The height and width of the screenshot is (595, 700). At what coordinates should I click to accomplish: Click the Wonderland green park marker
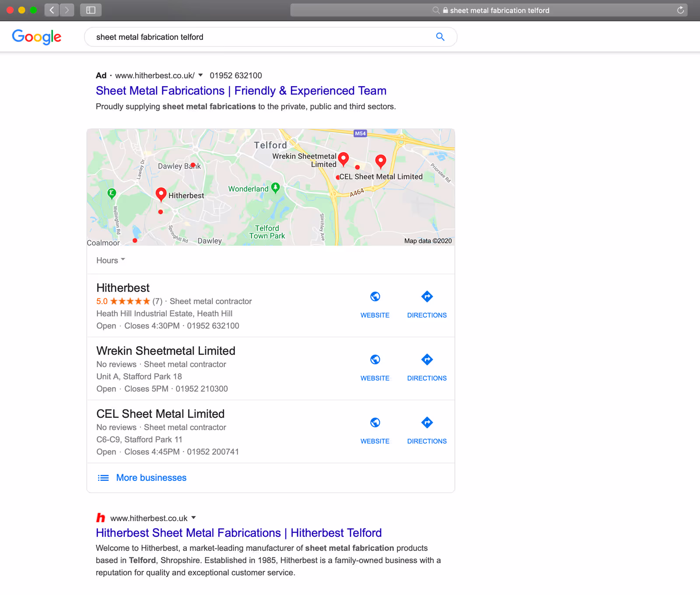(275, 188)
